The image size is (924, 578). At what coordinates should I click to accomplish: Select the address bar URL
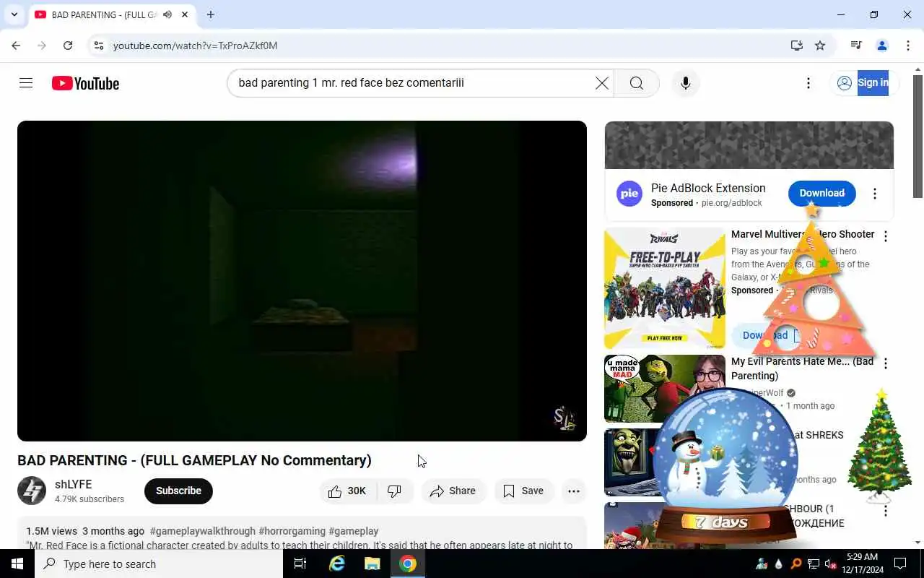pos(195,46)
